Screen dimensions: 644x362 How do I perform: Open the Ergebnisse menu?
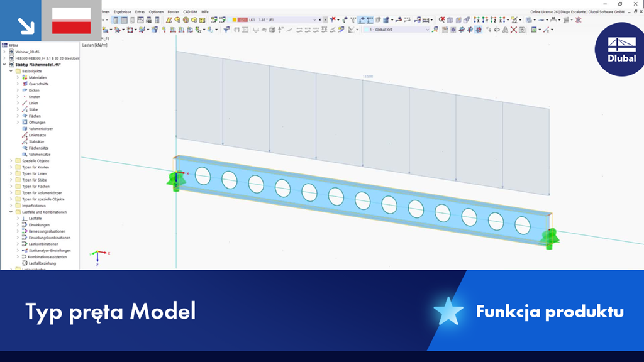pos(122,12)
